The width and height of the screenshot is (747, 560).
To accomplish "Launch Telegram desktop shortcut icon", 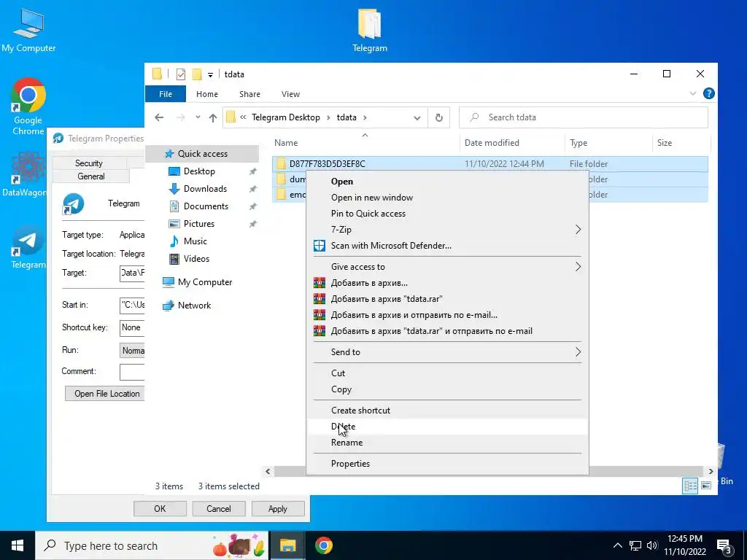I will pos(28,248).
